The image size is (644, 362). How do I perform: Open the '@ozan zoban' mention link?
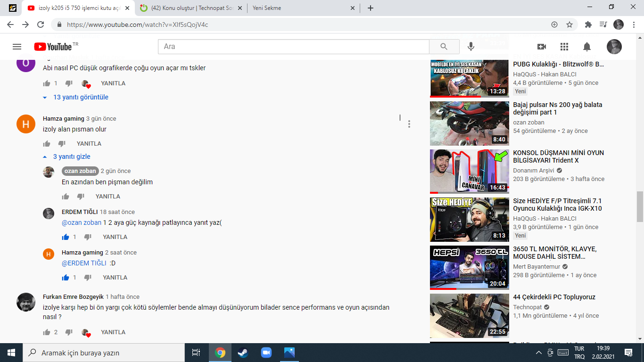82,222
